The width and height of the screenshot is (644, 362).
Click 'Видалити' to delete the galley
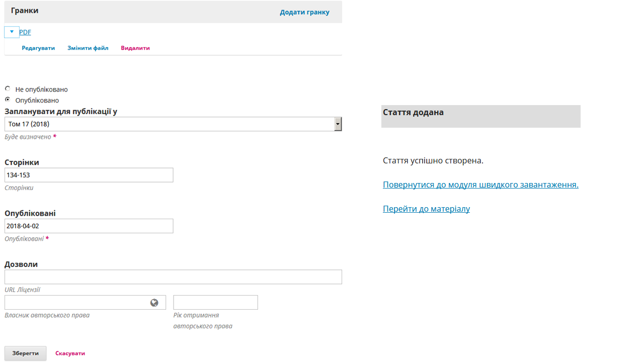click(x=135, y=48)
